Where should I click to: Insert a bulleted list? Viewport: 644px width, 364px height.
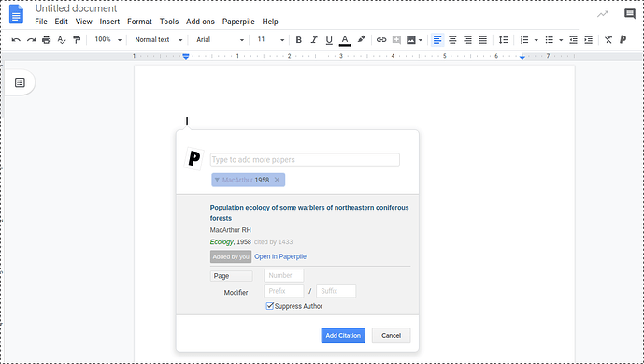pyautogui.click(x=549, y=40)
